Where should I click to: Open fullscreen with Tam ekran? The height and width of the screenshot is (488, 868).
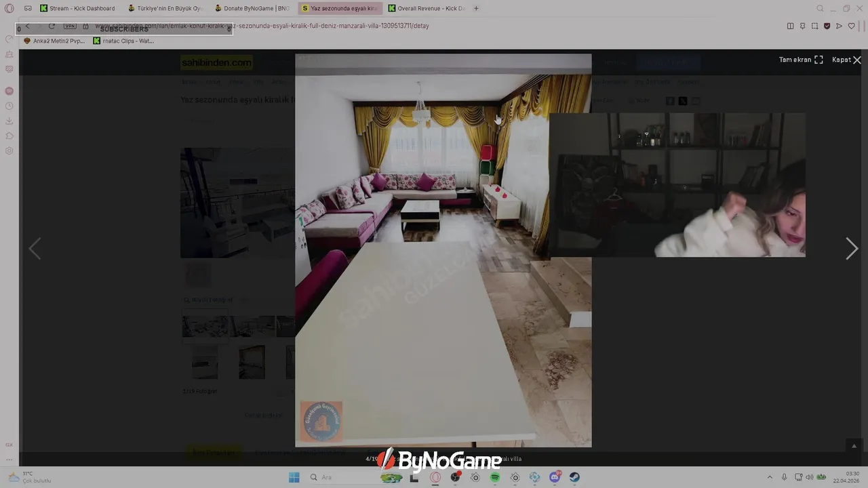(801, 60)
